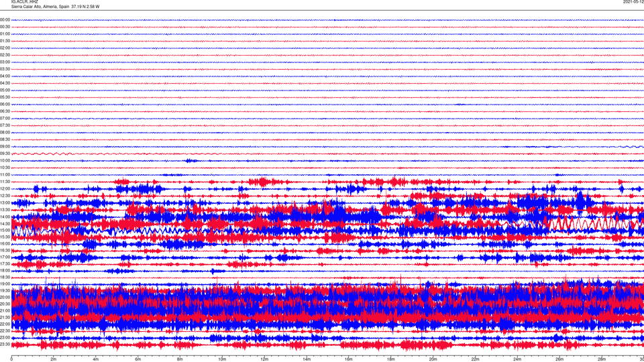Select the 06:30 time label
Image resolution: width=644 pixels, height=362 pixels.
tap(5, 111)
